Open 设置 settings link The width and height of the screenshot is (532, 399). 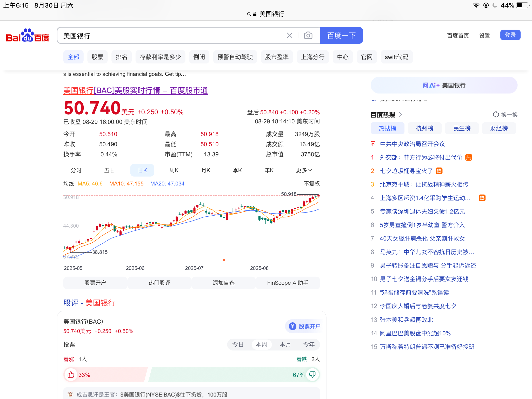coord(484,36)
